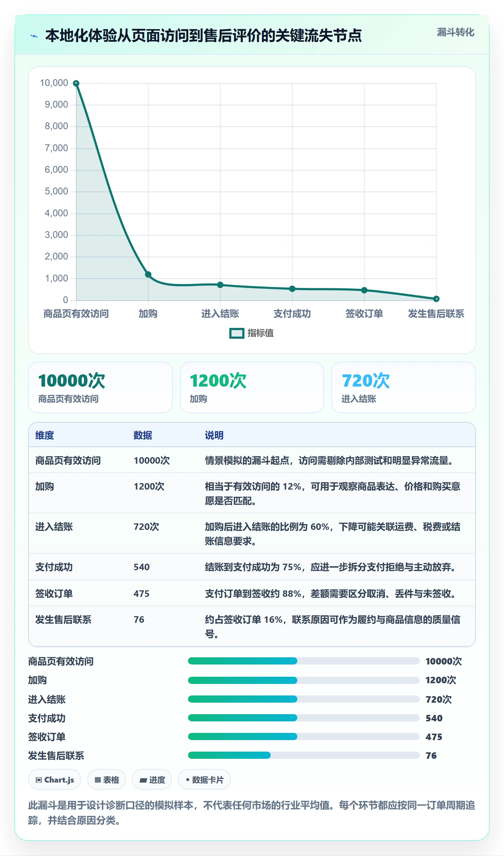
Task: Click the 签收订单 progress bar
Action: 303,736
